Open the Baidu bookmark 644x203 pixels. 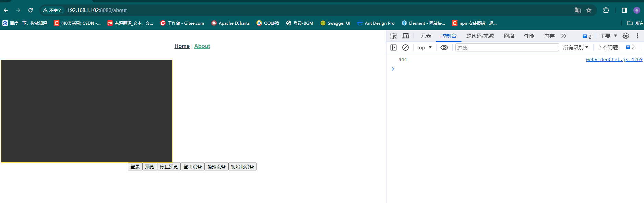[x=25, y=23]
